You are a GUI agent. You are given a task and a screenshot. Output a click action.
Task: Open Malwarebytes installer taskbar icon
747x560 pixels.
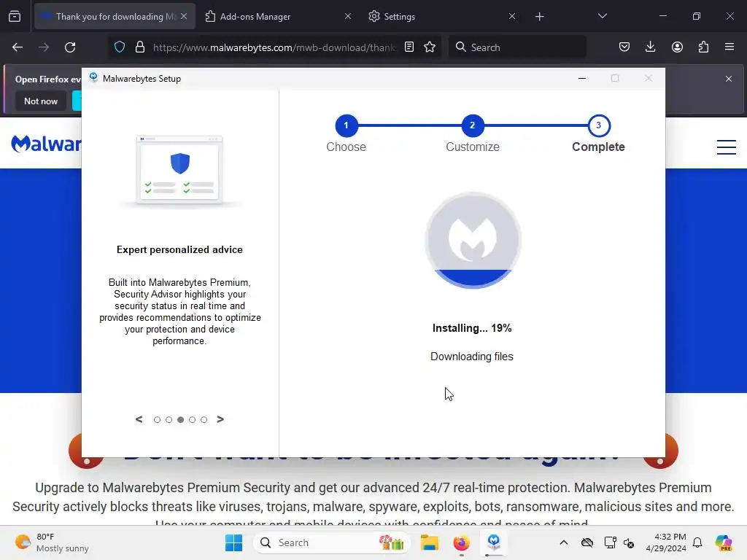point(494,542)
